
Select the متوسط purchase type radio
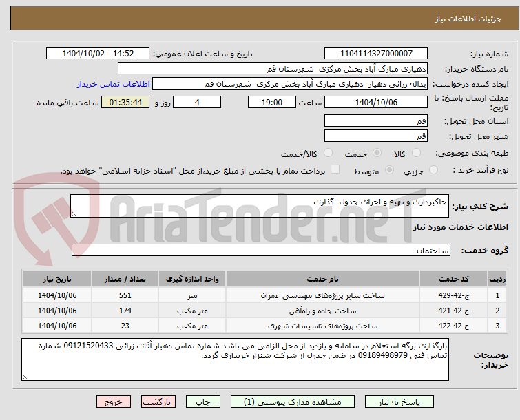coord(389,170)
